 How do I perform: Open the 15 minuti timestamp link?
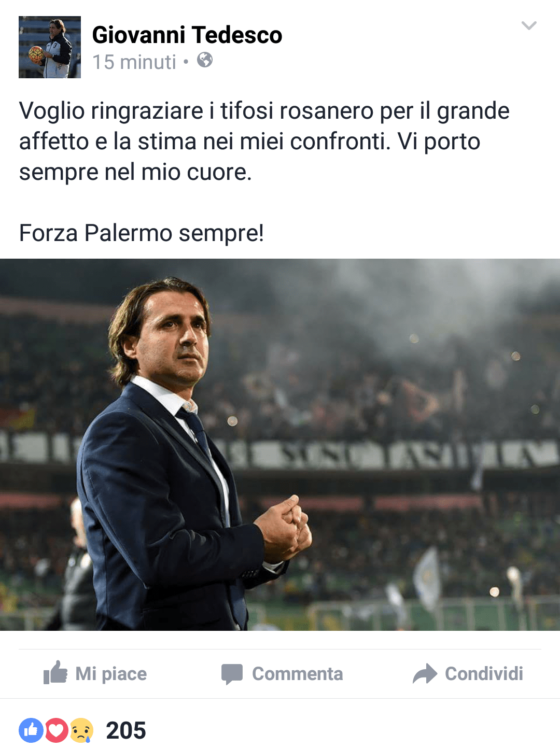click(134, 62)
